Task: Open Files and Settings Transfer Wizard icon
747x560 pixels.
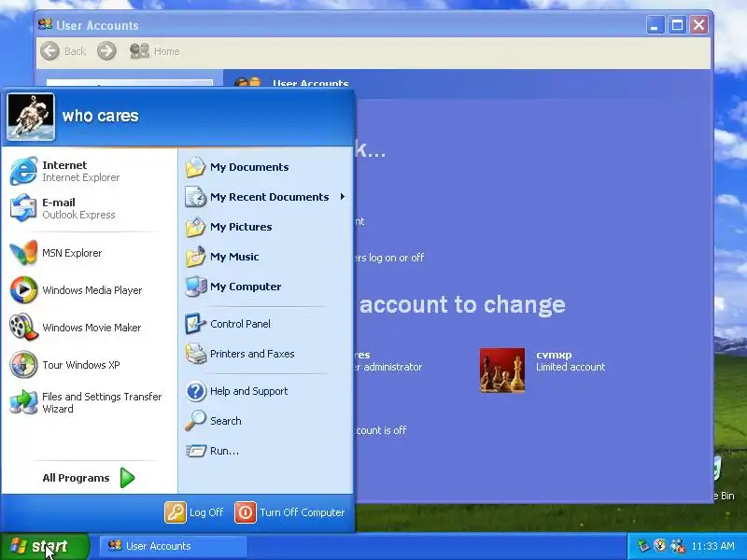Action: 24,402
